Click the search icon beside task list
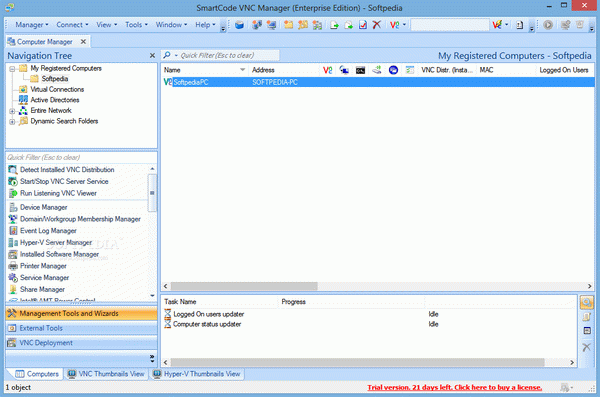The width and height of the screenshot is (600, 397). coord(587,302)
